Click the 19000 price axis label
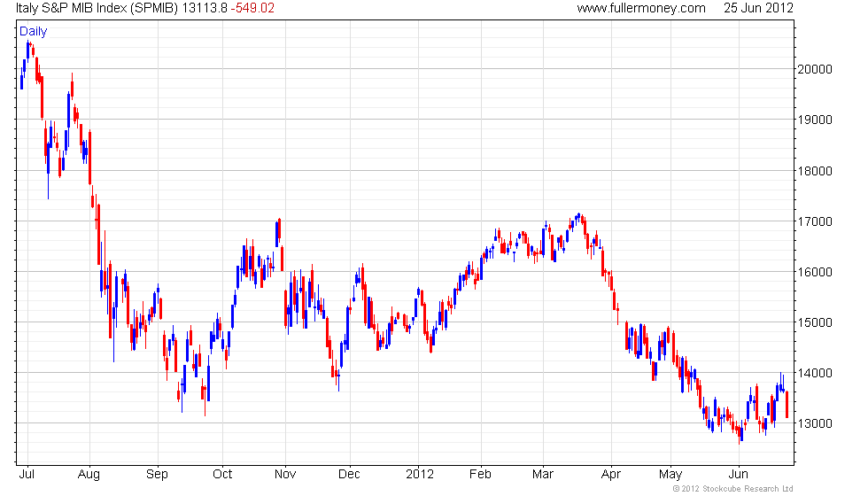 click(814, 120)
